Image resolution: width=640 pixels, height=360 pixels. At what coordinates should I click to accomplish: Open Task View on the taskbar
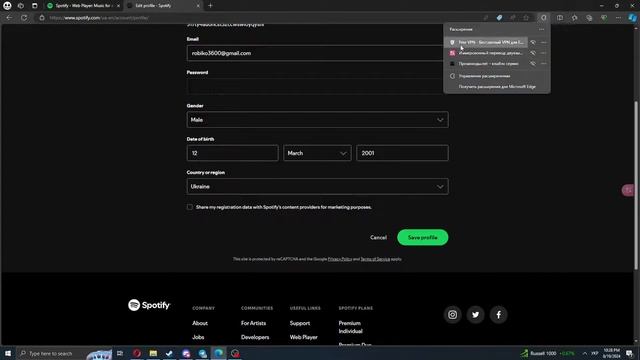pos(120,353)
